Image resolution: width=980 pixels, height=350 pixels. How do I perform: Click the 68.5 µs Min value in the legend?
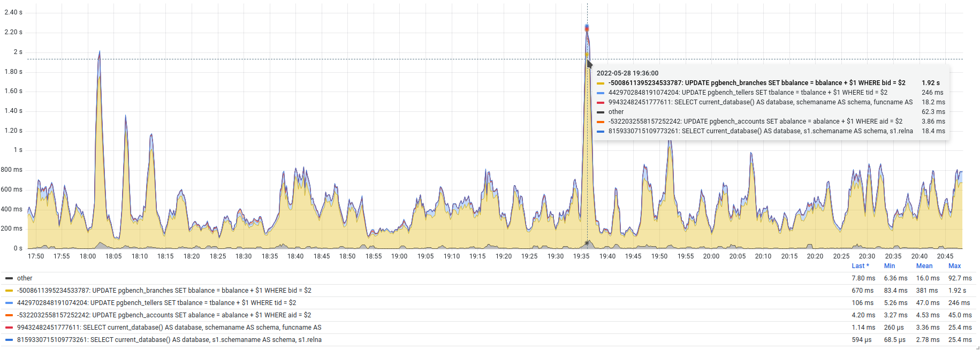895,340
